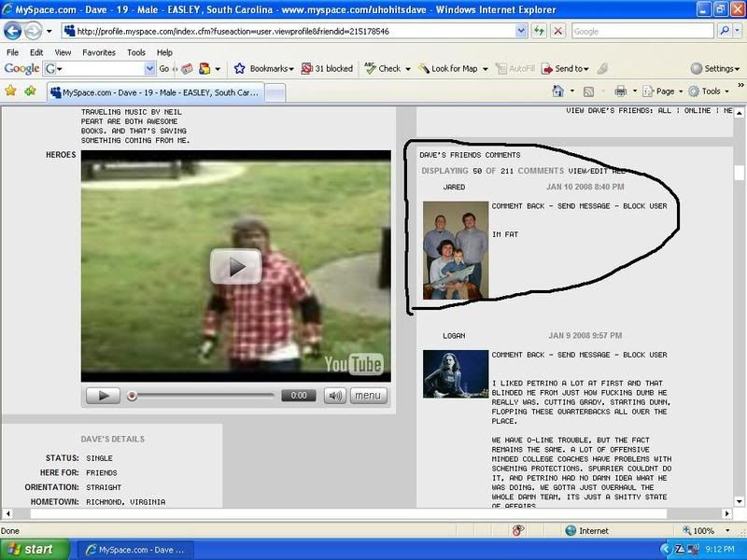747x560 pixels.
Task: Click the RSS feeds icon
Action: click(x=588, y=91)
